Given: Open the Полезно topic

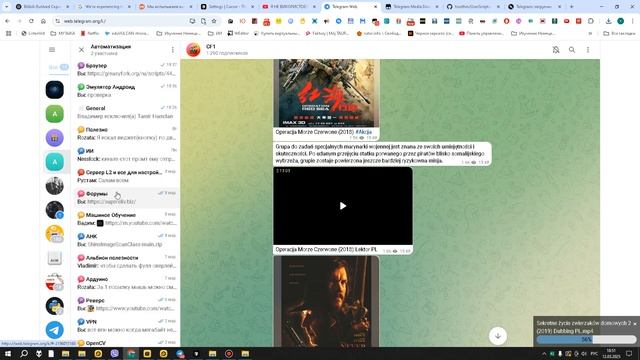Looking at the screenshot, I should [127, 133].
